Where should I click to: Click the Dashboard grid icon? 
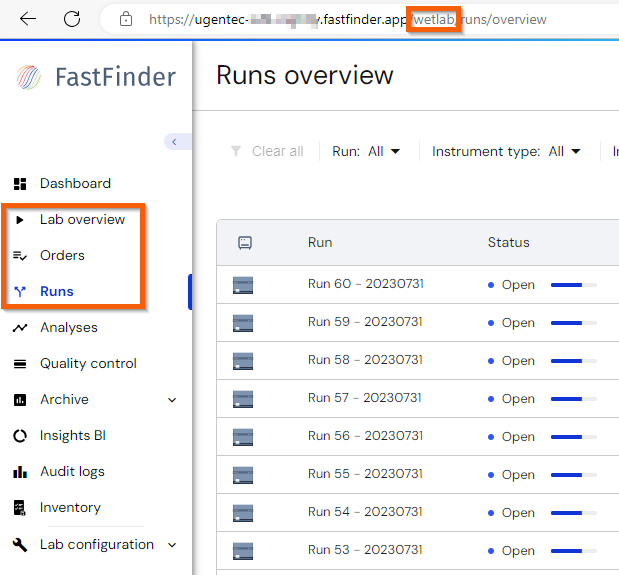click(x=20, y=184)
